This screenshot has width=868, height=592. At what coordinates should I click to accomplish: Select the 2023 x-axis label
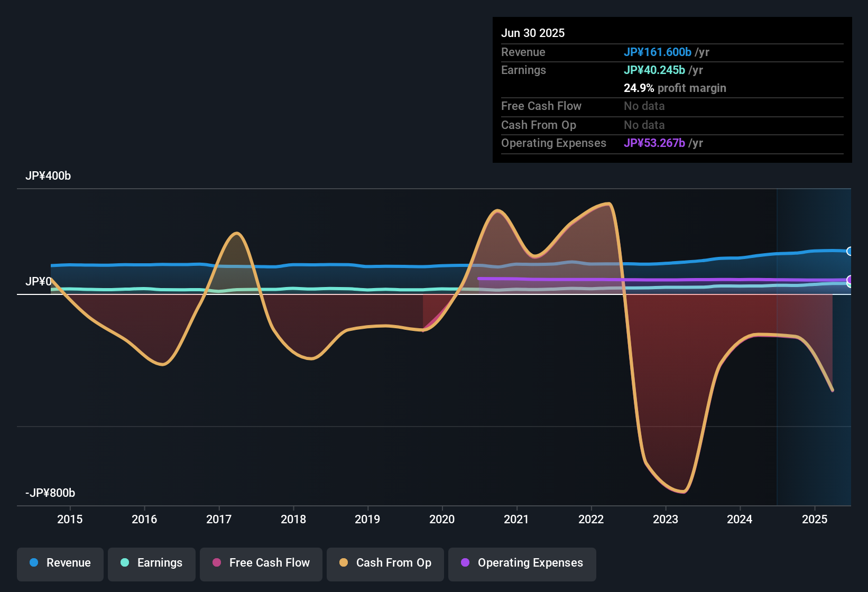pyautogui.click(x=666, y=519)
